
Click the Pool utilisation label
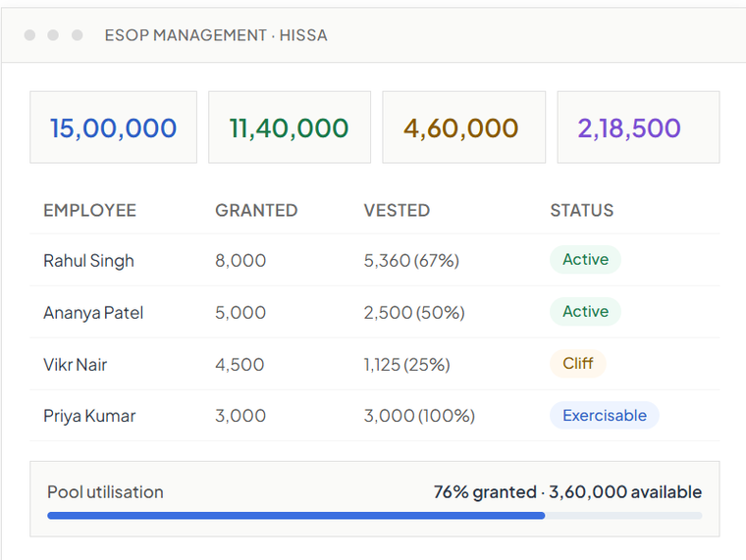pyautogui.click(x=105, y=492)
